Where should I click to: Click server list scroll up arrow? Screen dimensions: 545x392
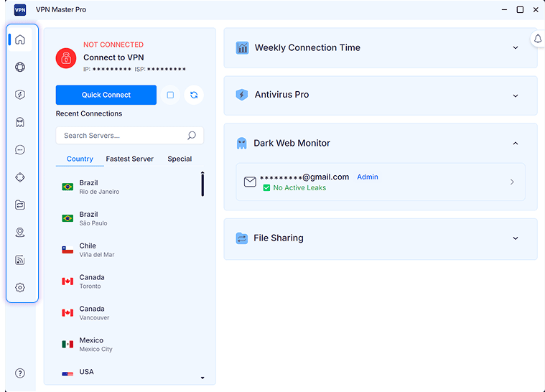click(x=202, y=172)
